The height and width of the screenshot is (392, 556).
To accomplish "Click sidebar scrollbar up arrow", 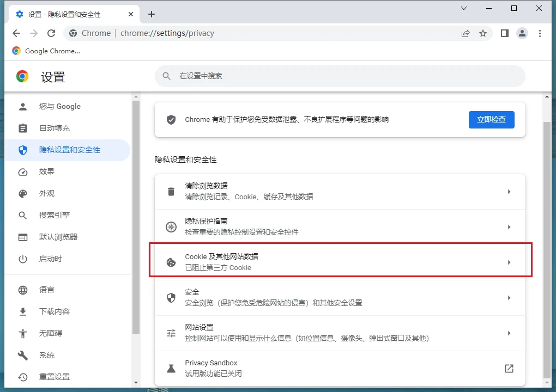I will pyautogui.click(x=136, y=97).
